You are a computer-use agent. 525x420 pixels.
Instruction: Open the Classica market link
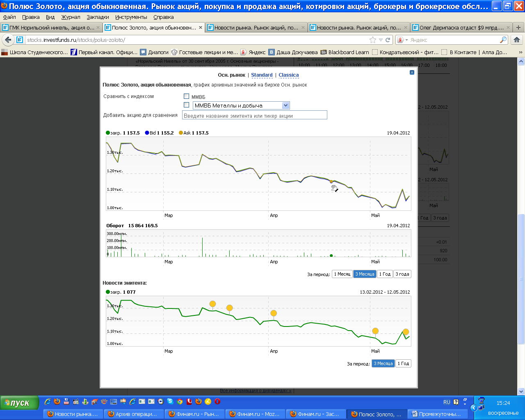click(x=289, y=75)
